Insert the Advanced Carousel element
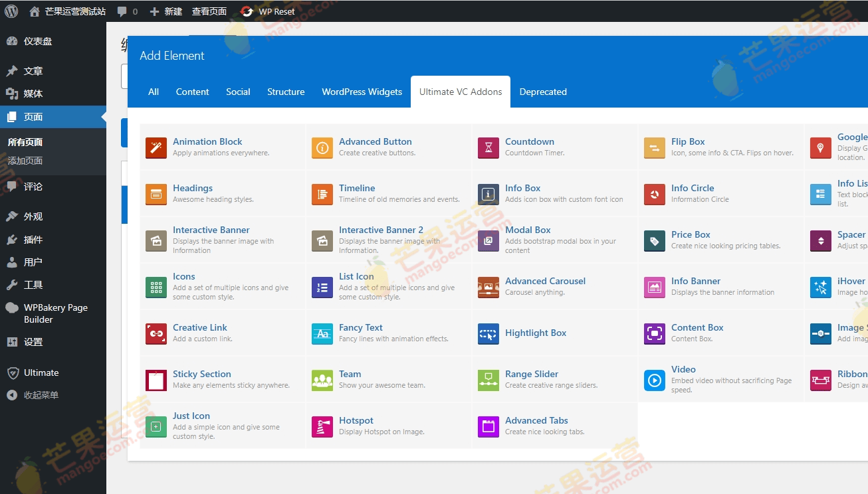Image resolution: width=868 pixels, height=494 pixels. click(545, 281)
